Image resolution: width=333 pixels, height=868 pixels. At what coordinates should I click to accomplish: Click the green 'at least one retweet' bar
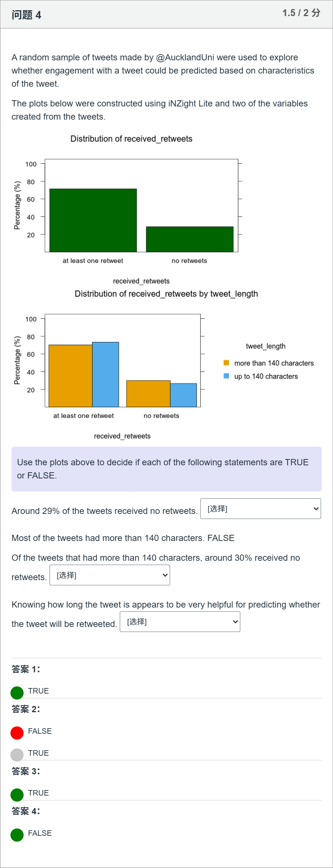tap(93, 220)
